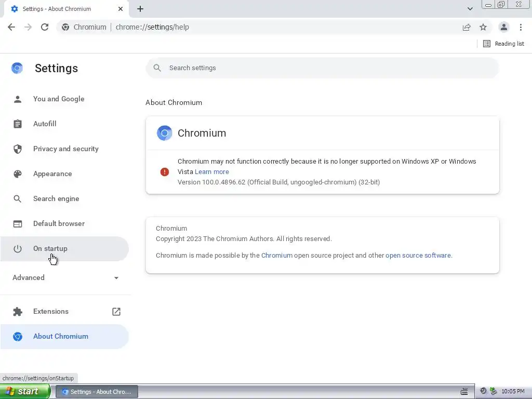This screenshot has width=532, height=399.
Task: Click the Extensions external link icon
Action: (x=116, y=312)
